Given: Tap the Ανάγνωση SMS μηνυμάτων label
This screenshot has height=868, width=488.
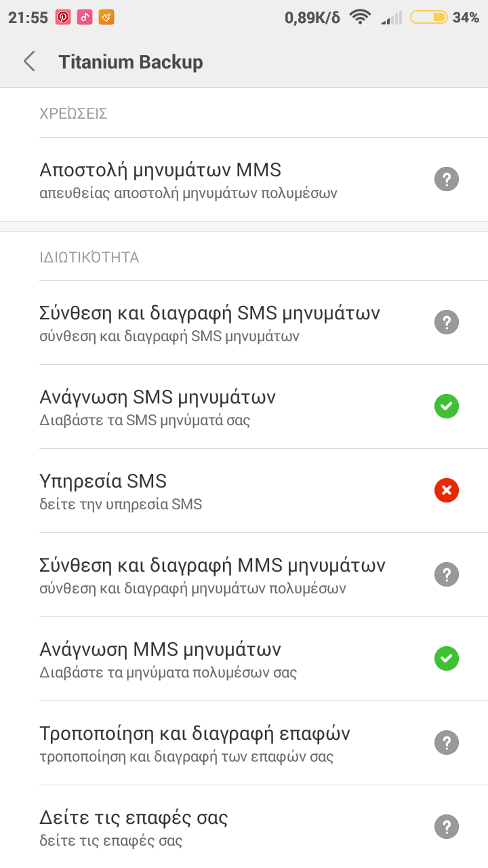Looking at the screenshot, I should click(x=158, y=397).
